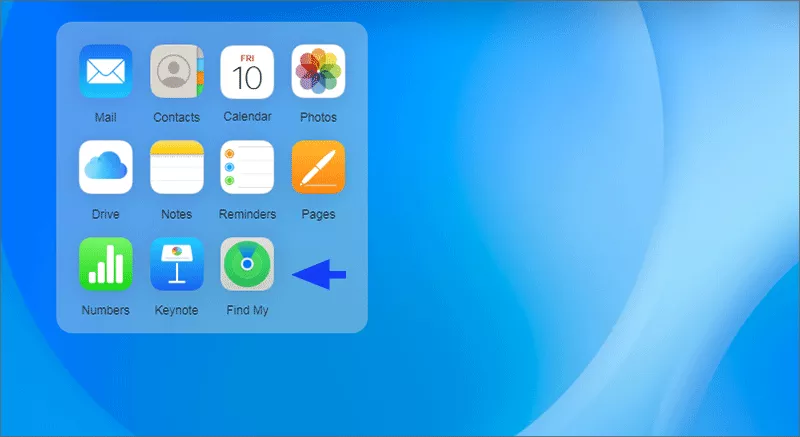This screenshot has height=437, width=800.
Task: Click the "Numbers" text label
Action: coord(106,310)
